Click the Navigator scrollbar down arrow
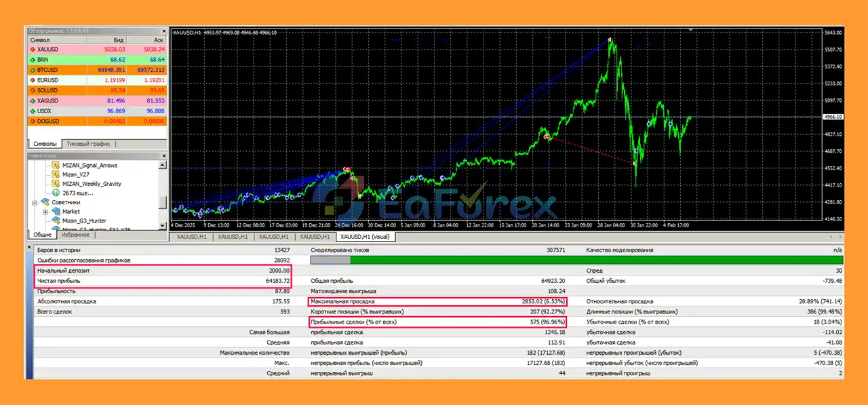 163,226
